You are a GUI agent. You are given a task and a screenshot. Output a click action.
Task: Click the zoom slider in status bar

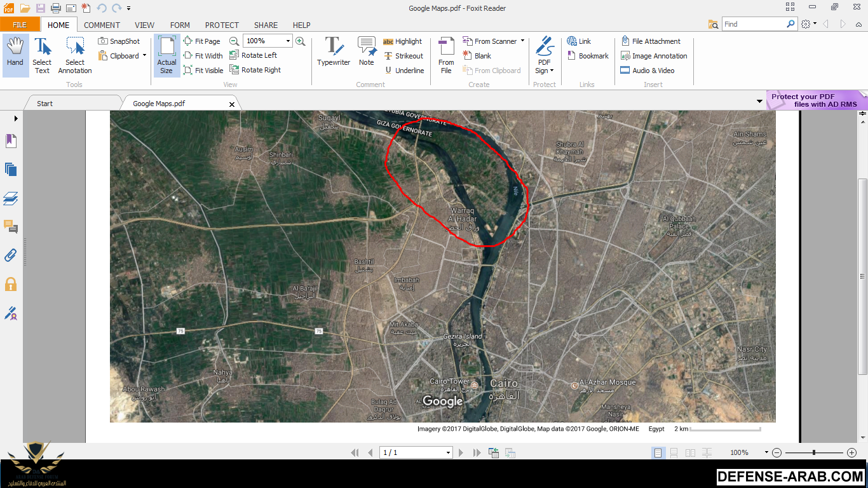[814, 452]
